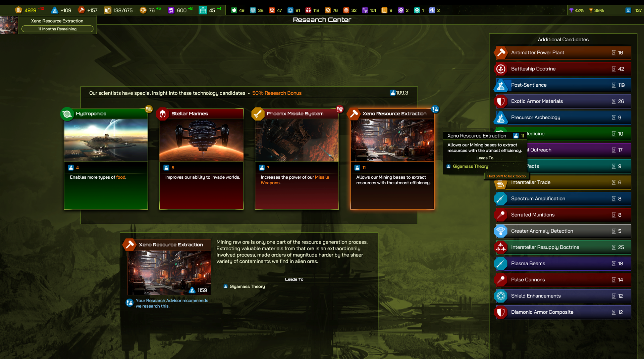Click Gigamass Theory in the tooltip
This screenshot has width=644, height=359.
pos(470,166)
